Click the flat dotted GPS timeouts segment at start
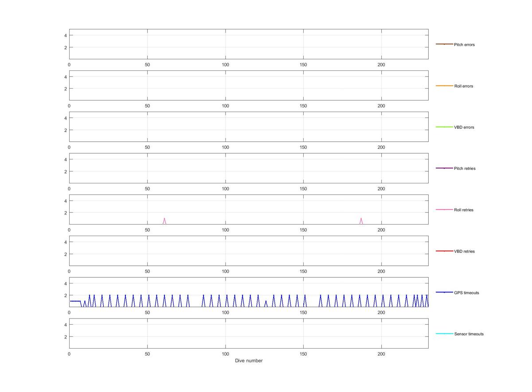This screenshot has width=532, height=392. coord(75,301)
